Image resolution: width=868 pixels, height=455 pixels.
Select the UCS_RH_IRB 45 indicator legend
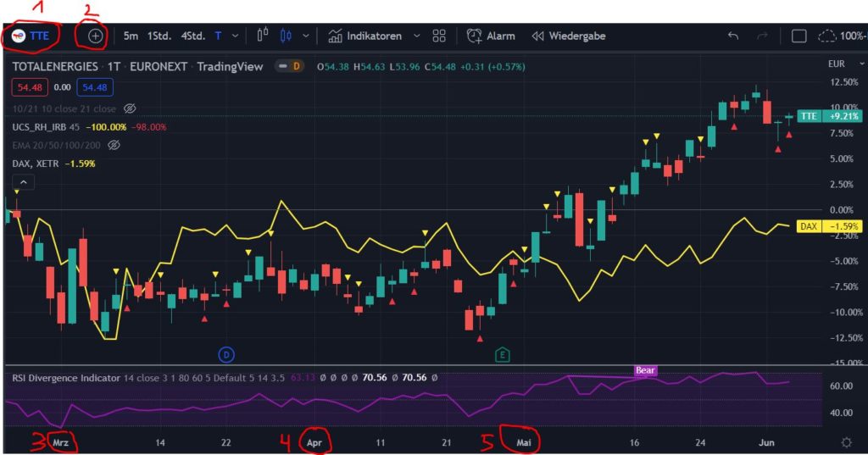pyautogui.click(x=46, y=127)
